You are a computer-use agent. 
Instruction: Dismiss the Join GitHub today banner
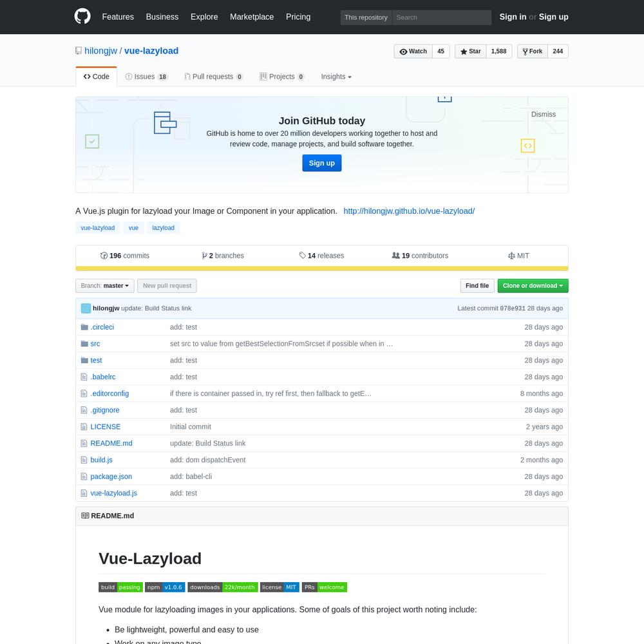pyautogui.click(x=544, y=115)
